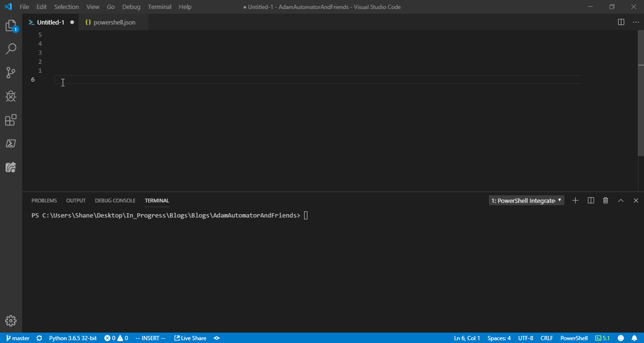Viewport: 644px width, 343px height.
Task: Close the terminal panel
Action: 636,201
